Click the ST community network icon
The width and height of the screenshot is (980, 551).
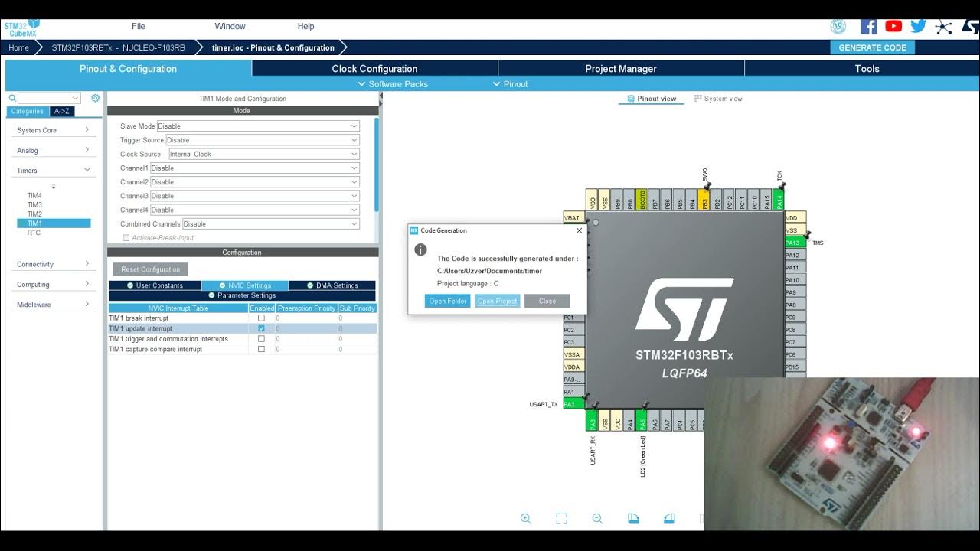coord(944,27)
